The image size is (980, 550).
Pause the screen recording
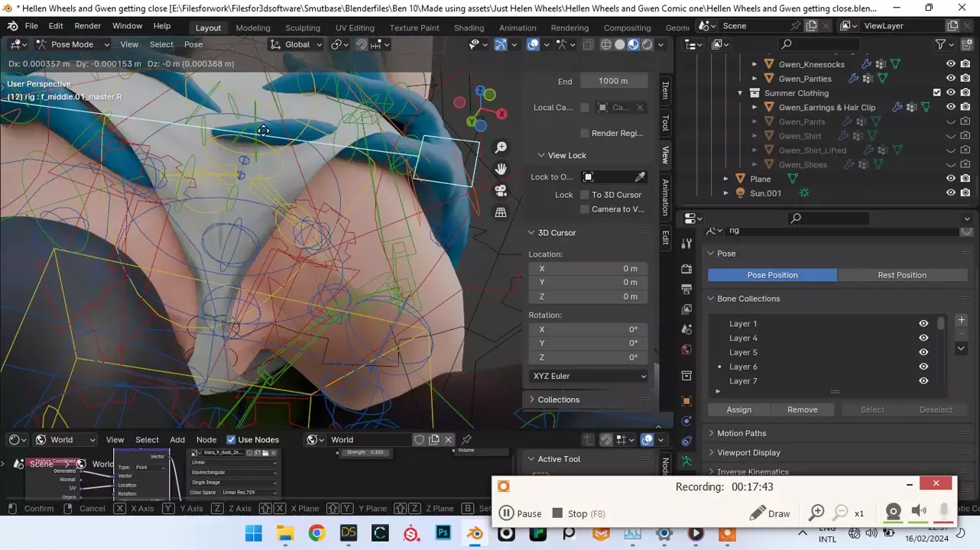pyautogui.click(x=520, y=513)
